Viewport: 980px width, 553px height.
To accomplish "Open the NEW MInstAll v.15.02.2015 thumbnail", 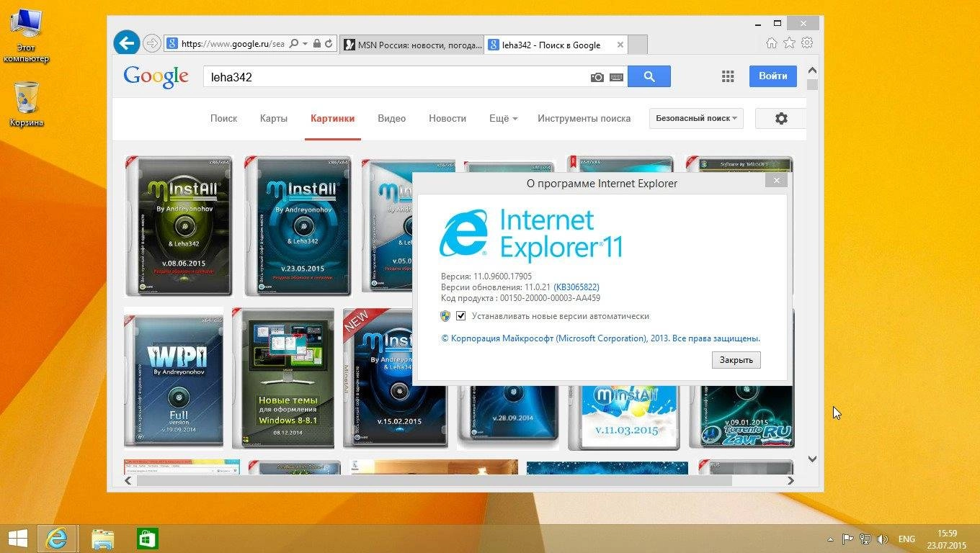I will click(x=378, y=378).
